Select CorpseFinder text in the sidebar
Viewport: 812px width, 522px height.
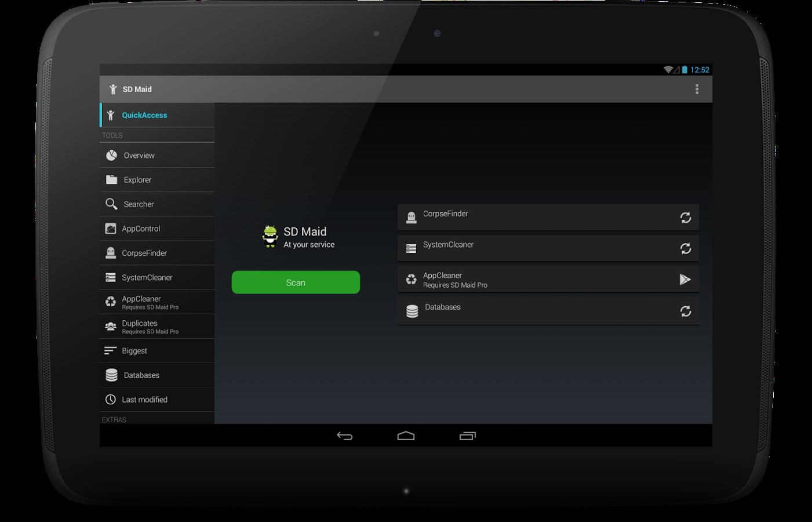(144, 253)
